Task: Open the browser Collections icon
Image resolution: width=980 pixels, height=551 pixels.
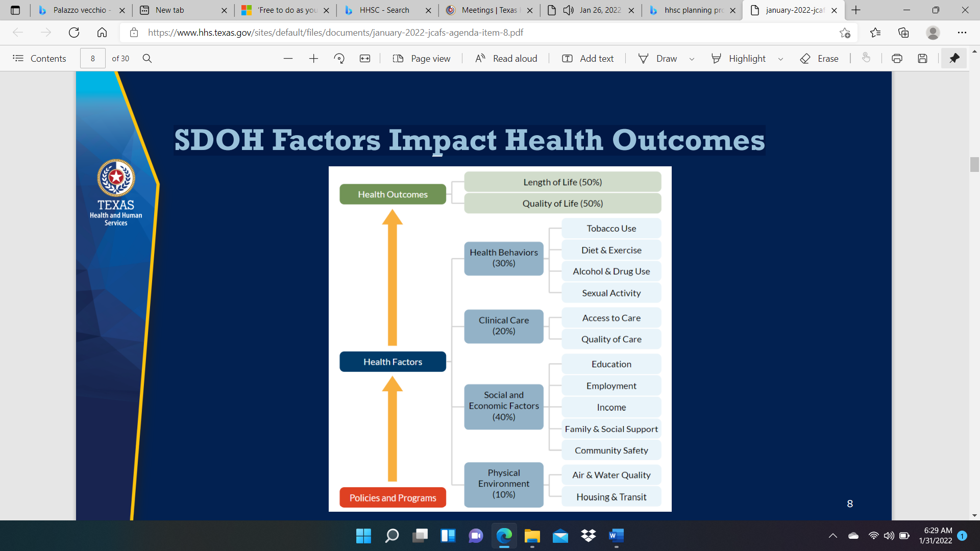Action: click(903, 33)
